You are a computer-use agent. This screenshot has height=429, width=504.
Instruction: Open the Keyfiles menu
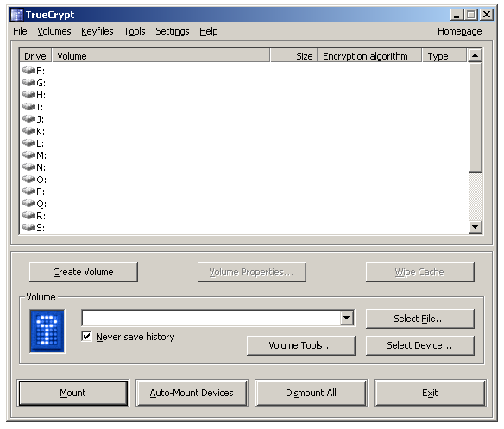pos(97,31)
